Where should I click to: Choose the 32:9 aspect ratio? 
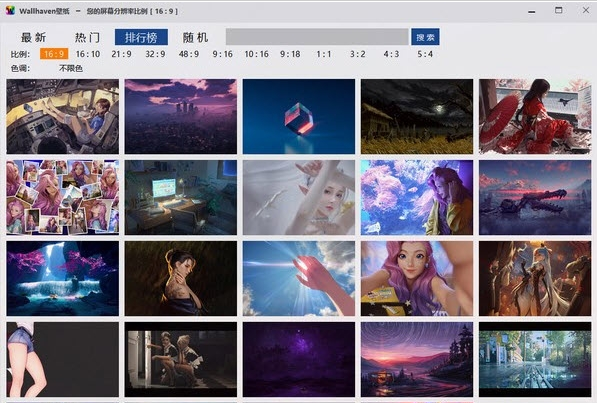coord(155,54)
